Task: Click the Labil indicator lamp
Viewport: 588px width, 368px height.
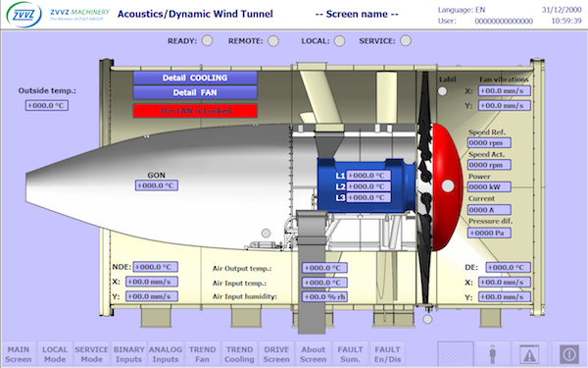Action: click(443, 91)
